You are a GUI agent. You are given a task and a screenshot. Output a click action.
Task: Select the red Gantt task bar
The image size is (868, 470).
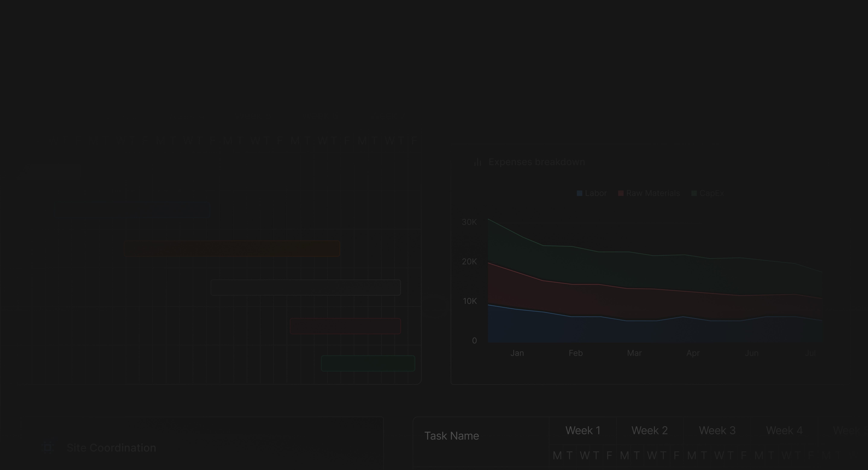pos(345,326)
